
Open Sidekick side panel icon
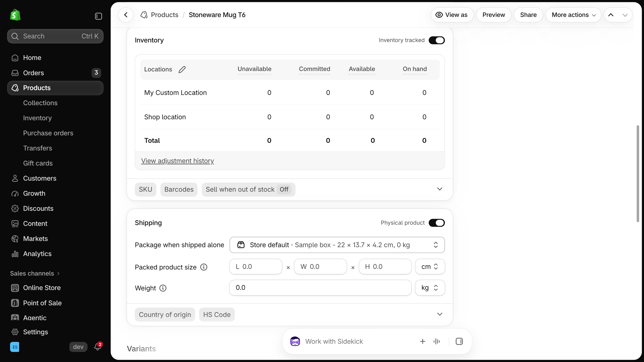[x=459, y=341]
